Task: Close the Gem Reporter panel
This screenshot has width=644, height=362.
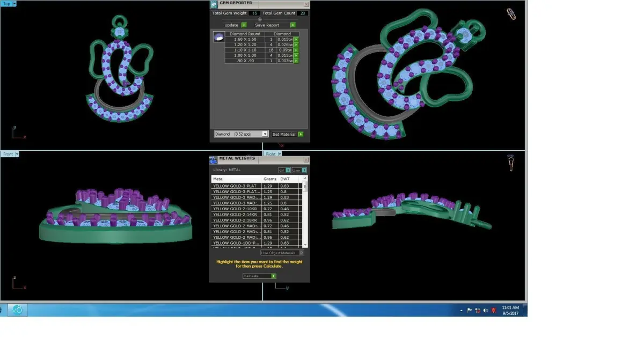Action: tap(306, 4)
